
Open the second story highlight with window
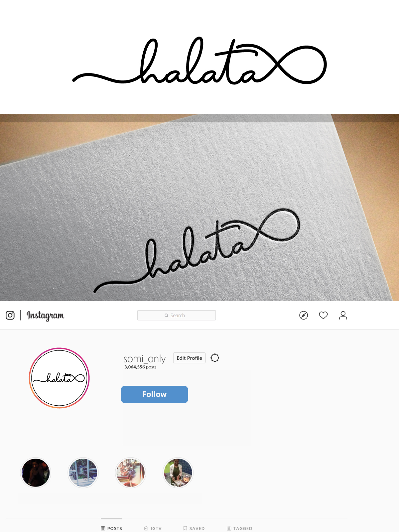83,472
